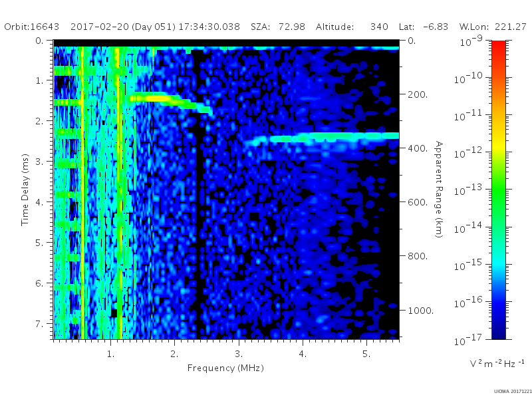Viewport: 532px width, 399px height.
Task: Click the 10^-16 color scale label
Action: pyautogui.click(x=469, y=303)
